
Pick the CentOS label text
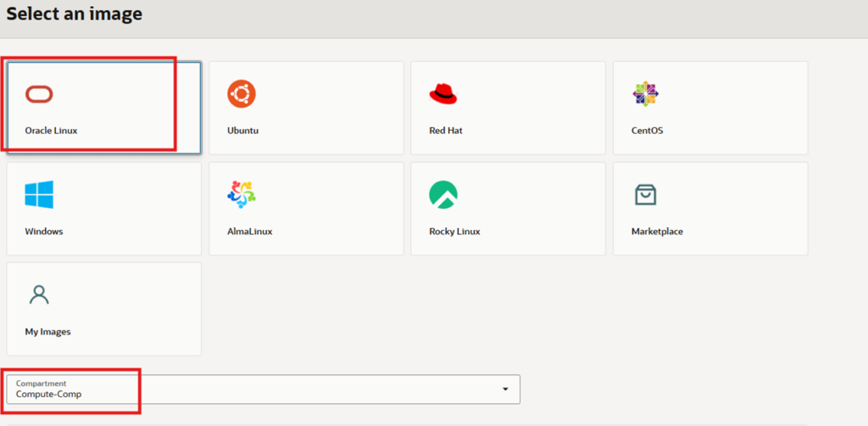[647, 131]
